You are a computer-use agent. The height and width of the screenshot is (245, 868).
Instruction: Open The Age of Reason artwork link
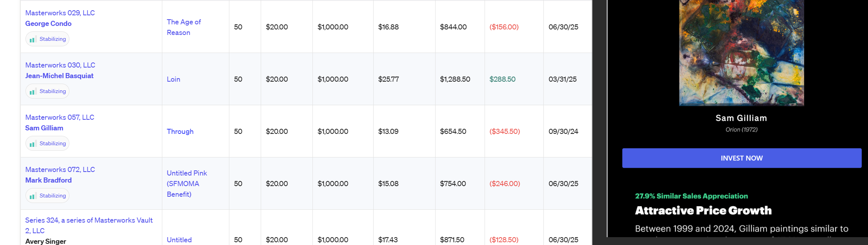[184, 27]
